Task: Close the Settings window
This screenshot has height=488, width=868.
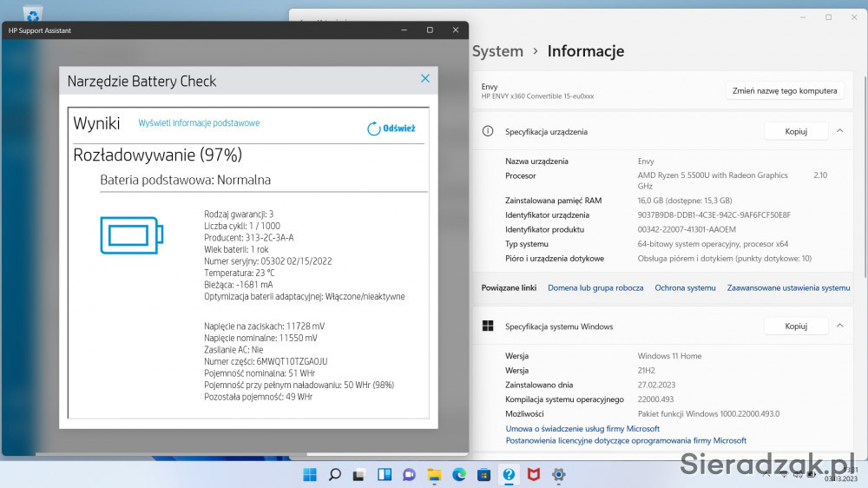Action: coord(854,17)
